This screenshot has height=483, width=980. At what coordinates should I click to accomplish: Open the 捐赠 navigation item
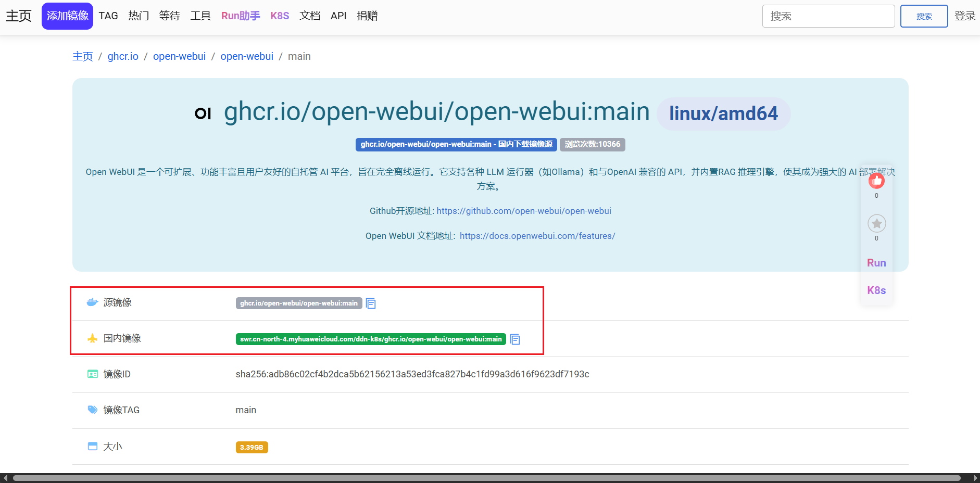tap(367, 16)
